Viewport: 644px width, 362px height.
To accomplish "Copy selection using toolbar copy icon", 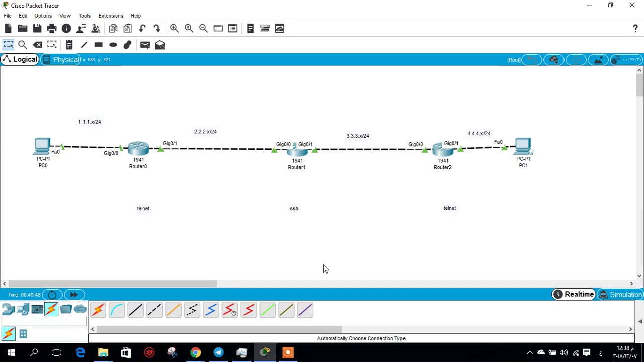I will 113,29.
